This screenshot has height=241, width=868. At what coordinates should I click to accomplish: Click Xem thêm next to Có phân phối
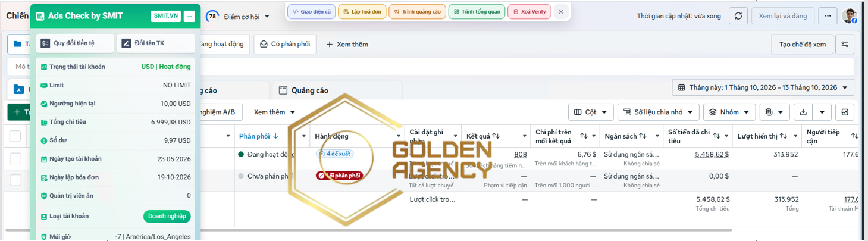pyautogui.click(x=347, y=44)
